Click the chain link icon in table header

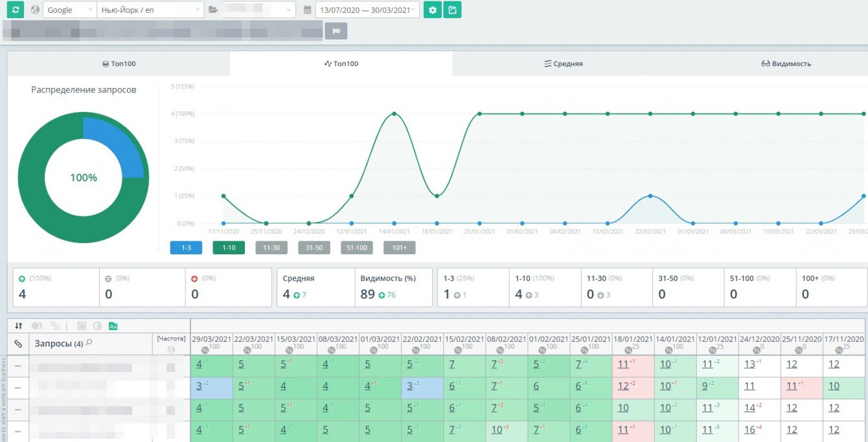(18, 344)
